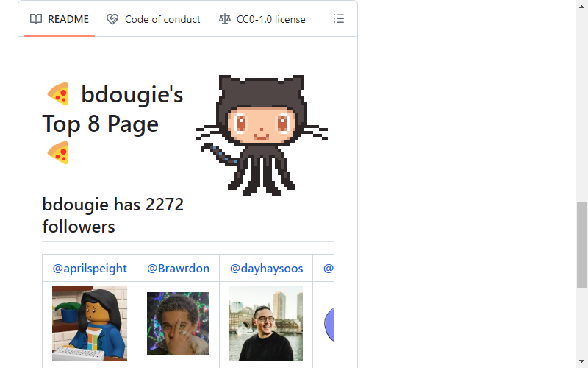Click the pixel Octocat image
This screenshot has width=588, height=368.
(262, 135)
